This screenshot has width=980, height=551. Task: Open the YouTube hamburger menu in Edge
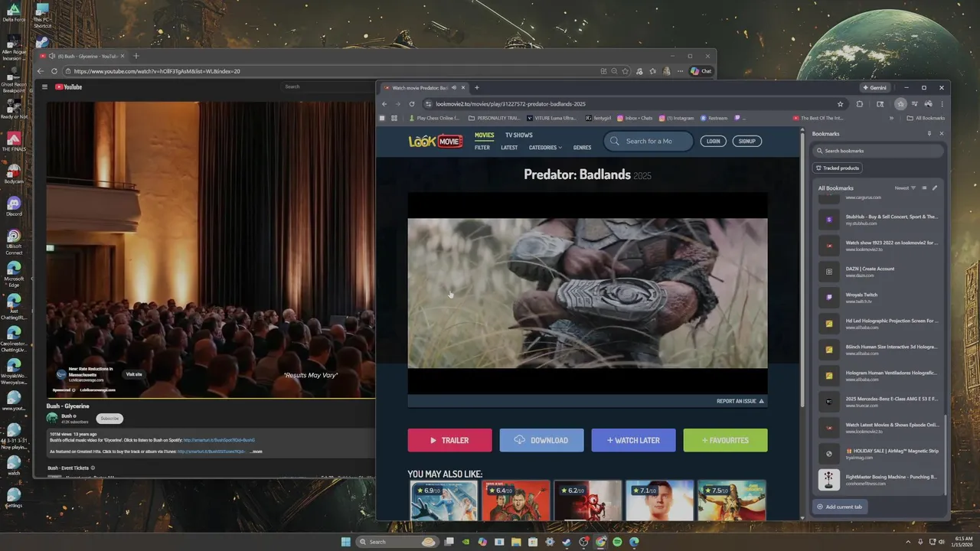[44, 87]
